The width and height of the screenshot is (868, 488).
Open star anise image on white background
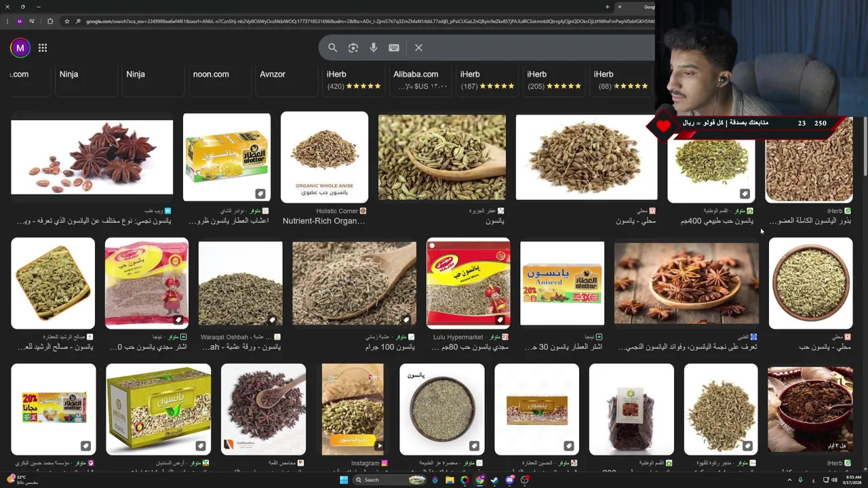click(92, 157)
